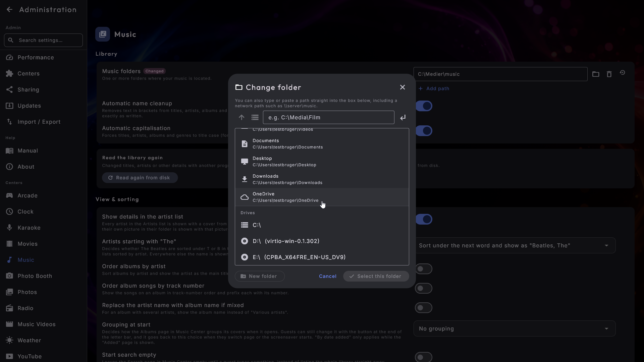Open the E:\ CPBA_X64FRE drive
This screenshot has width=644, height=362.
322,257
